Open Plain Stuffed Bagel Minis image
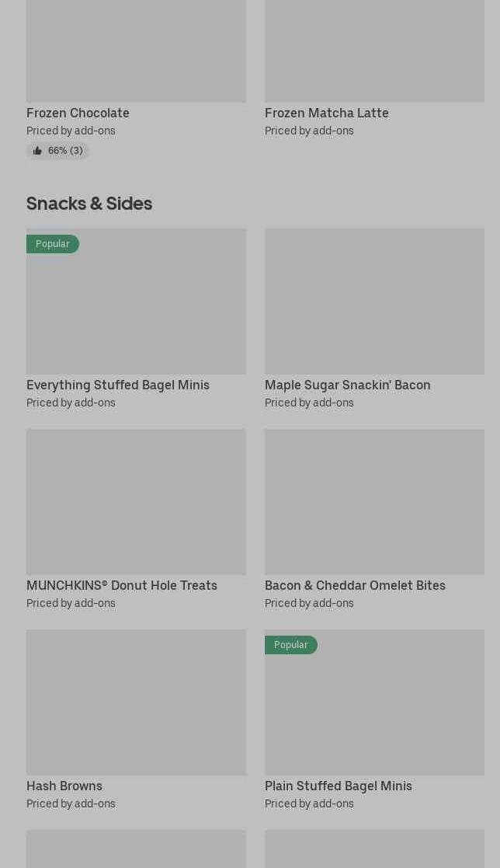This screenshot has width=500, height=868. pos(374,711)
